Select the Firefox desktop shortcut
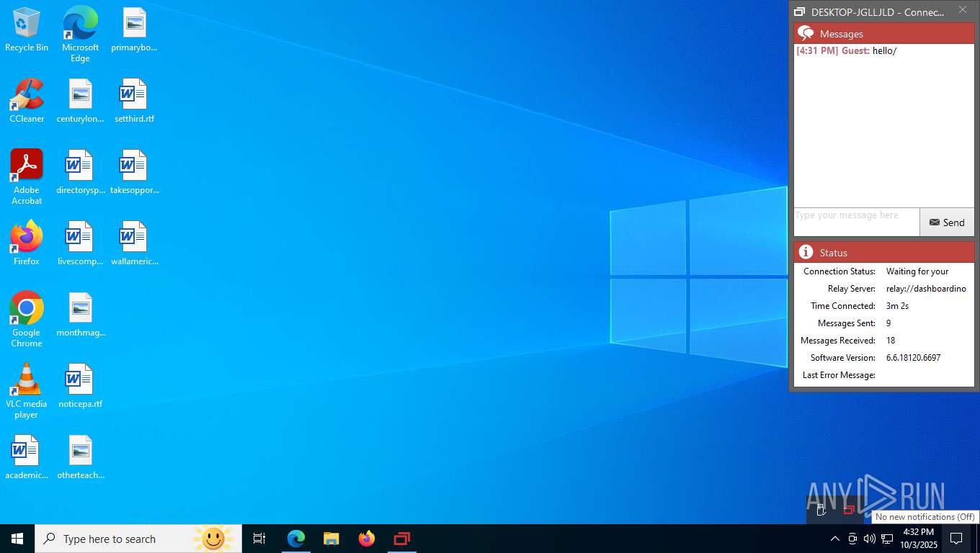The width and height of the screenshot is (980, 553). click(x=27, y=243)
